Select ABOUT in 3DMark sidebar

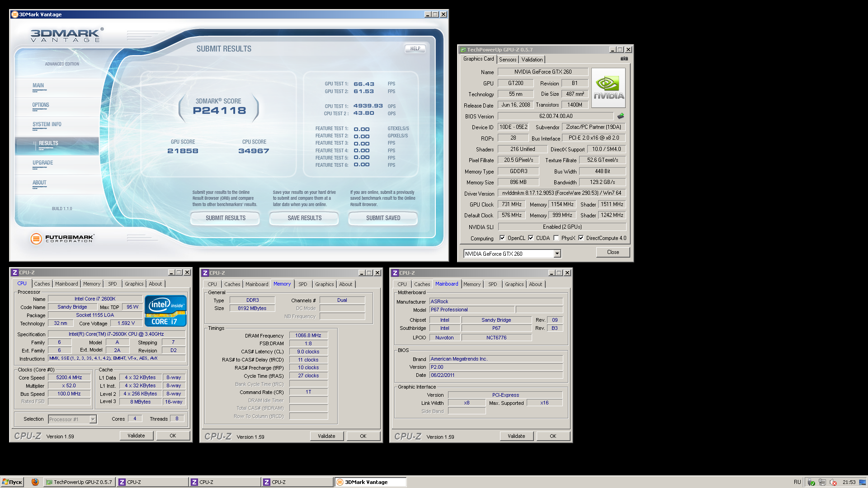57,185
